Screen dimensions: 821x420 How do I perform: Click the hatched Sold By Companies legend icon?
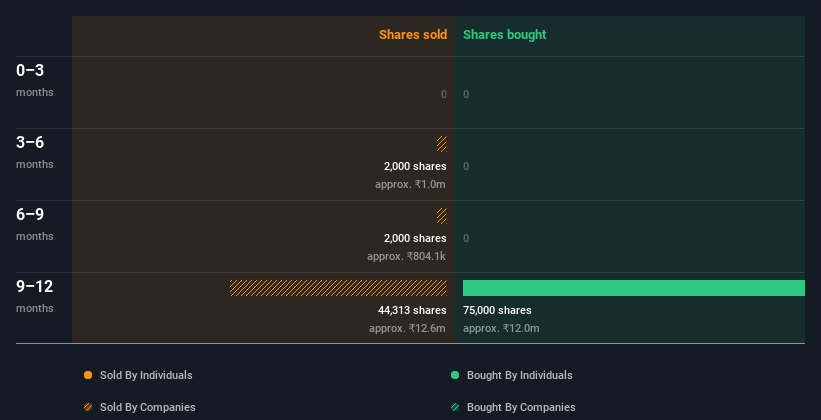pyautogui.click(x=88, y=407)
